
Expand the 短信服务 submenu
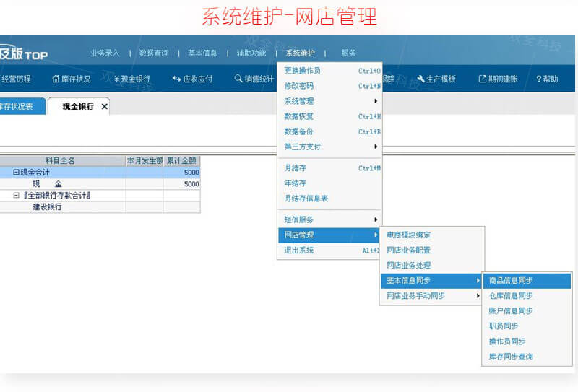(x=330, y=219)
